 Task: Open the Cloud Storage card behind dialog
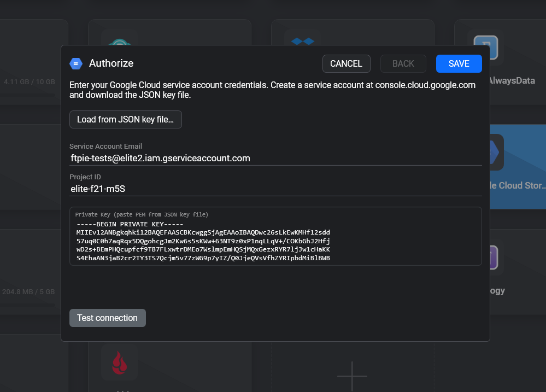pos(518,167)
